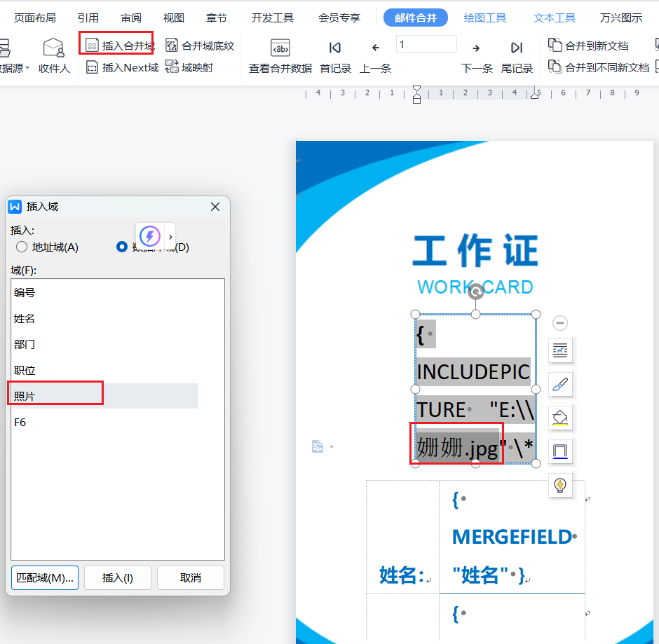Collapse floating toolbar with minus button

560,323
